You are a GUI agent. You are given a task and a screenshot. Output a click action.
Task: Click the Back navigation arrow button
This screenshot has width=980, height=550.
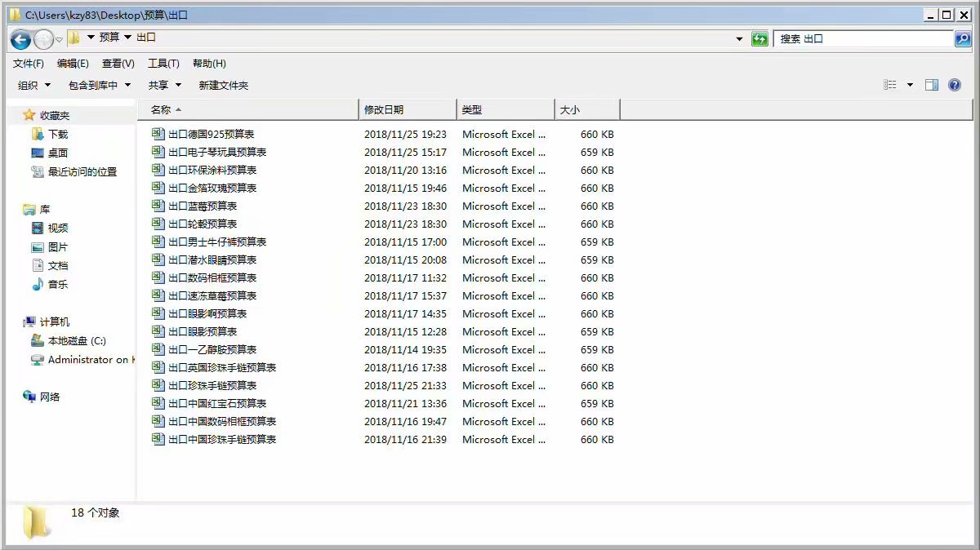21,39
